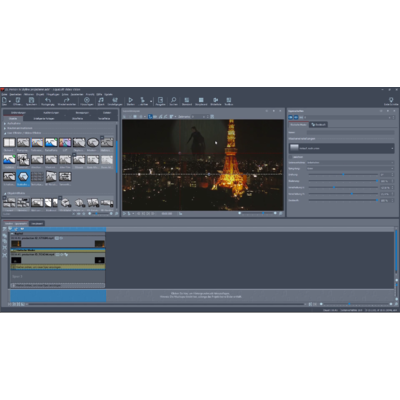
Task: Click the Drehung slider handle in the properties panel
Action: point(343,175)
